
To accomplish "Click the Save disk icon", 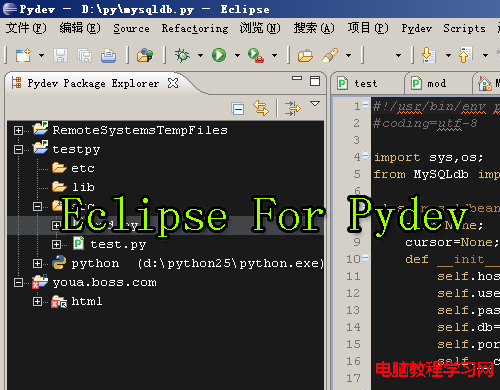I will 60,55.
